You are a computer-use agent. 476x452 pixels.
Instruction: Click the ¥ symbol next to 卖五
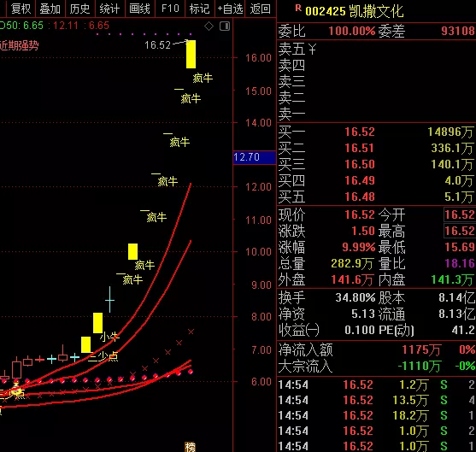click(x=312, y=49)
